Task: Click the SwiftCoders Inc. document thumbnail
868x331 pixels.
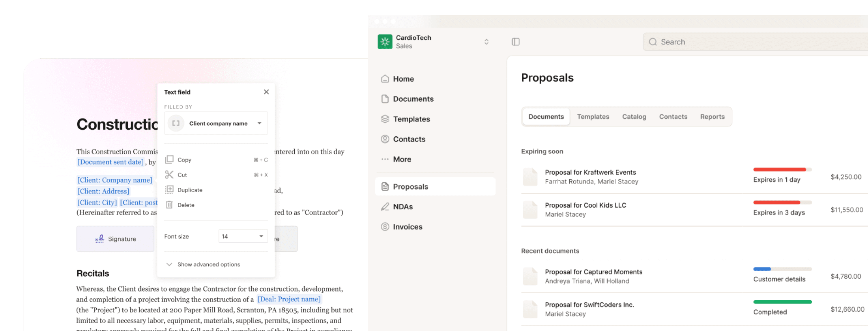Action: click(530, 309)
